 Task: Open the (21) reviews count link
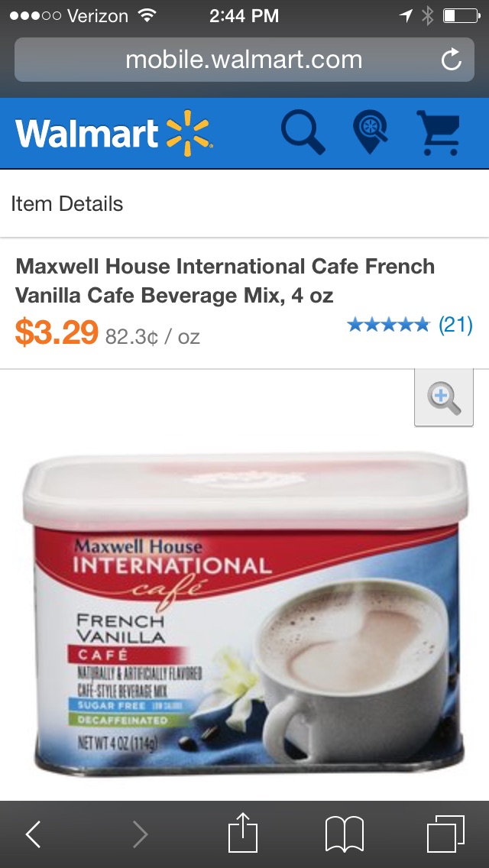click(455, 325)
